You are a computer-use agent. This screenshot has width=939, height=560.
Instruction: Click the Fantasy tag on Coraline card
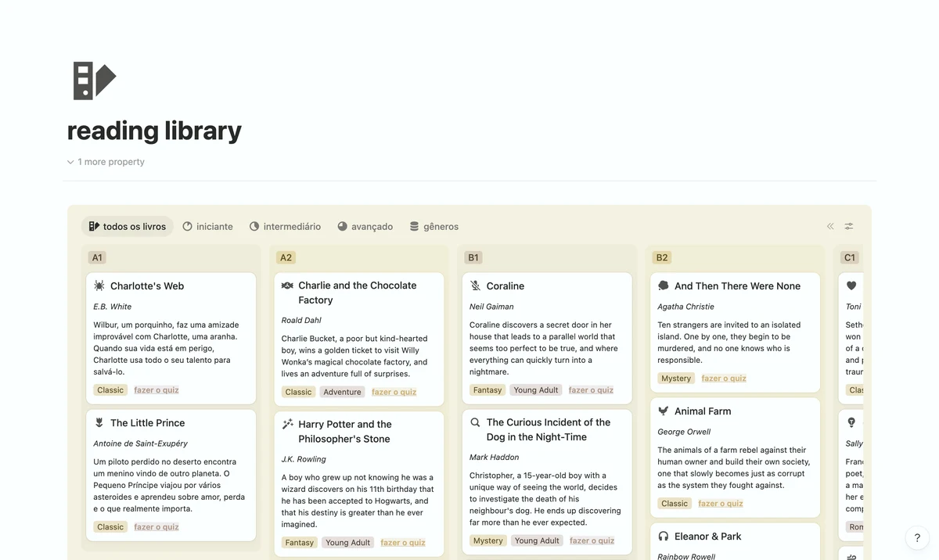[x=487, y=390]
